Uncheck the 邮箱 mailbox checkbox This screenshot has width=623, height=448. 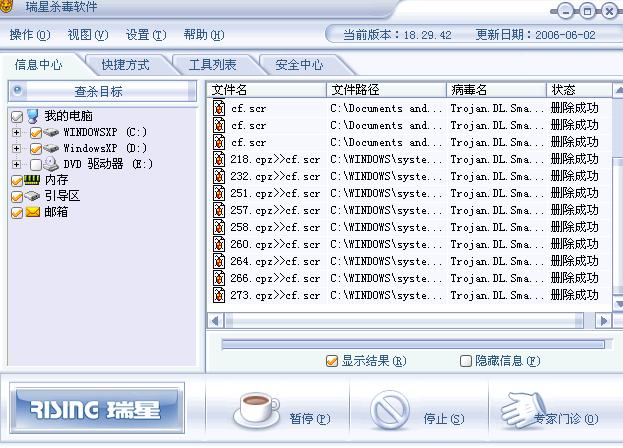(17, 213)
